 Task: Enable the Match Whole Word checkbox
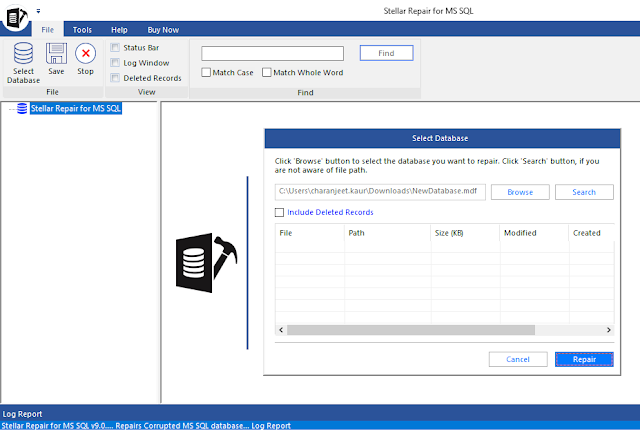[267, 73]
